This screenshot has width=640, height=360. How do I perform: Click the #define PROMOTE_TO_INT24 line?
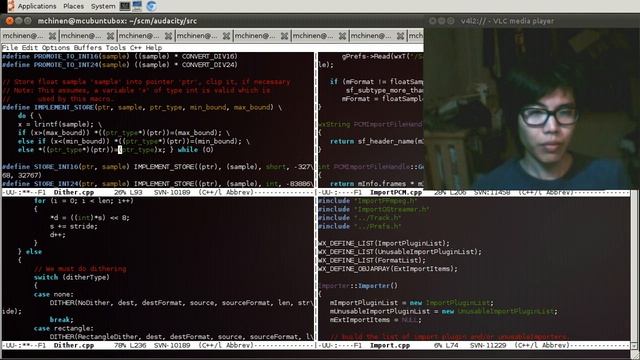pyautogui.click(x=120, y=65)
